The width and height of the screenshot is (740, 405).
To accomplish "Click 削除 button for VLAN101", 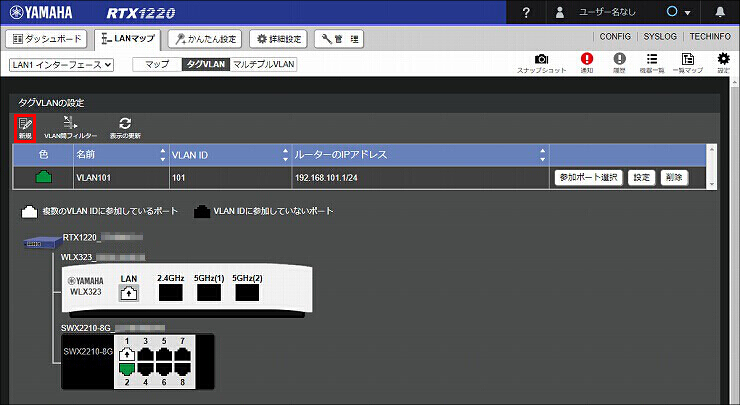I will (674, 177).
